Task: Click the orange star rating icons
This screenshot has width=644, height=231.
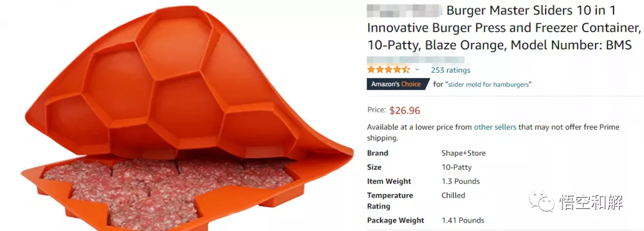Action: 388,70
